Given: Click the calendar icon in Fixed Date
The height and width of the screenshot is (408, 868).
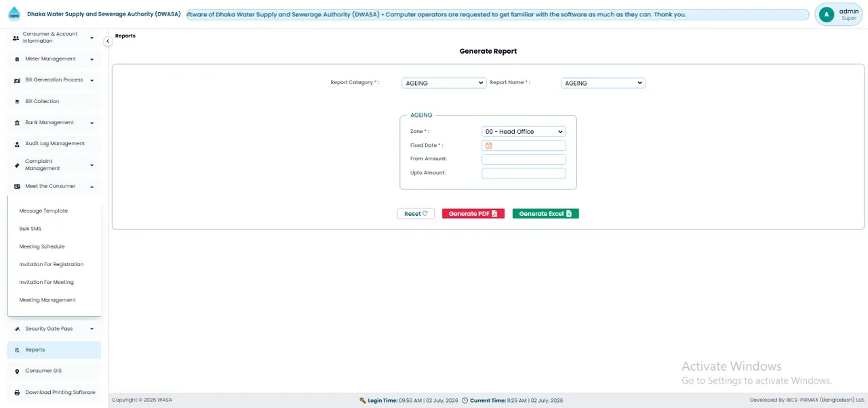Looking at the screenshot, I should pos(488,145).
